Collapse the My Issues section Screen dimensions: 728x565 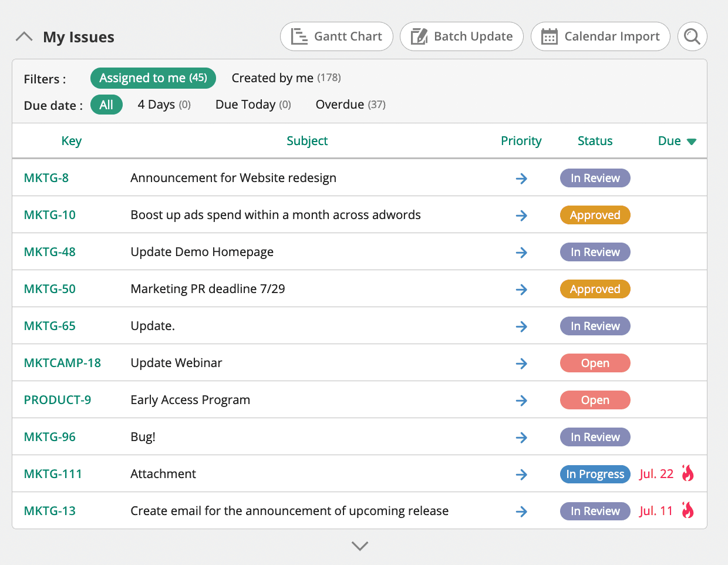[x=24, y=36]
